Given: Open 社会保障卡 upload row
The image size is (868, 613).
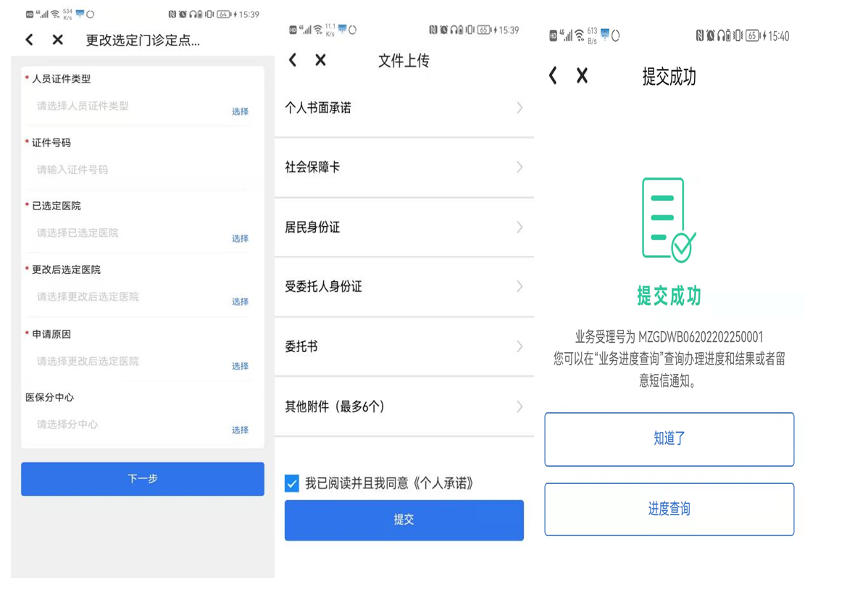Looking at the screenshot, I should coord(404,167).
